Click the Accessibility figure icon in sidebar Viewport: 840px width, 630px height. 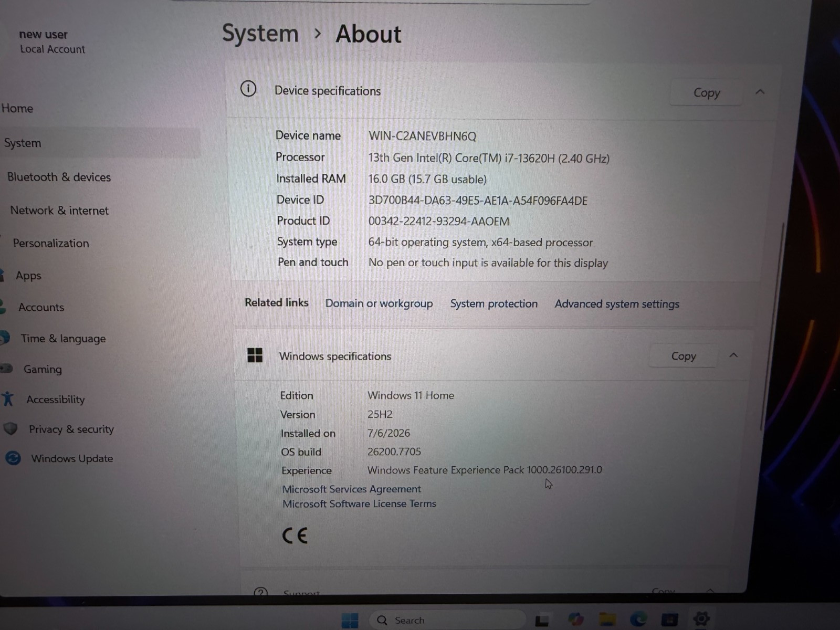click(x=8, y=399)
